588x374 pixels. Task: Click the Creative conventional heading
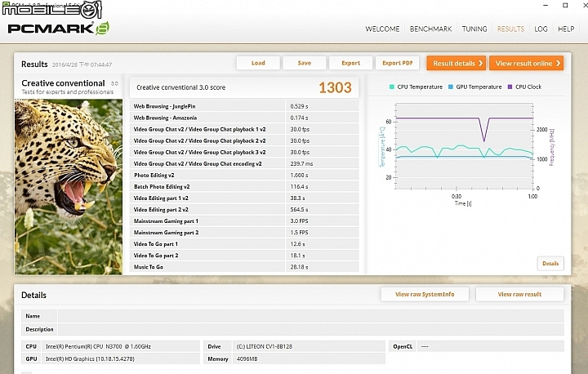tap(63, 83)
